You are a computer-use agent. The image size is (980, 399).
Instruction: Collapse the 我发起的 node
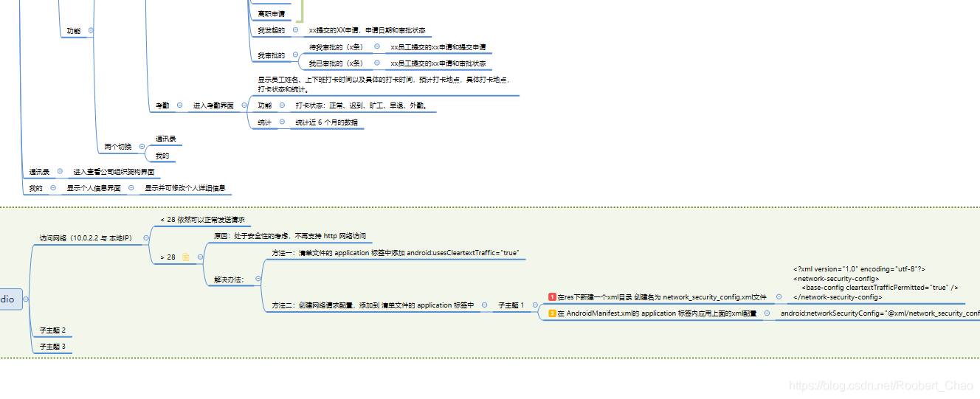point(295,30)
